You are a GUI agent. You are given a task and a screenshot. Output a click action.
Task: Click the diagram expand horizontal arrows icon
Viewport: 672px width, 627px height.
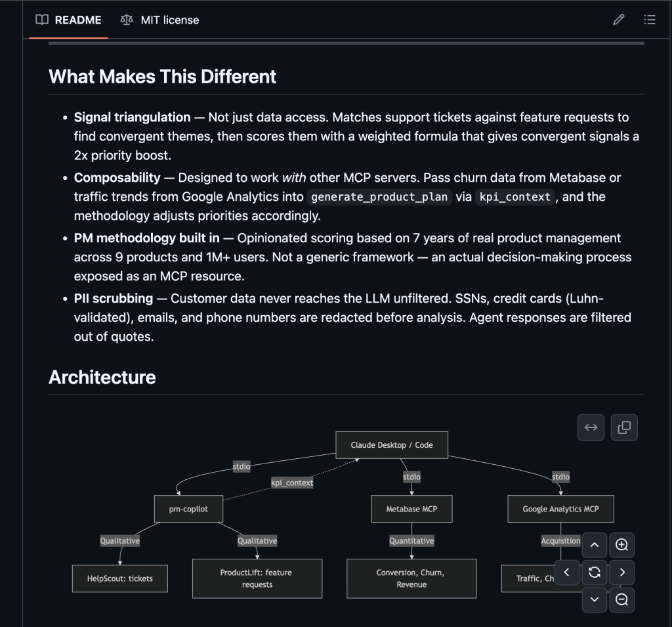(591, 427)
